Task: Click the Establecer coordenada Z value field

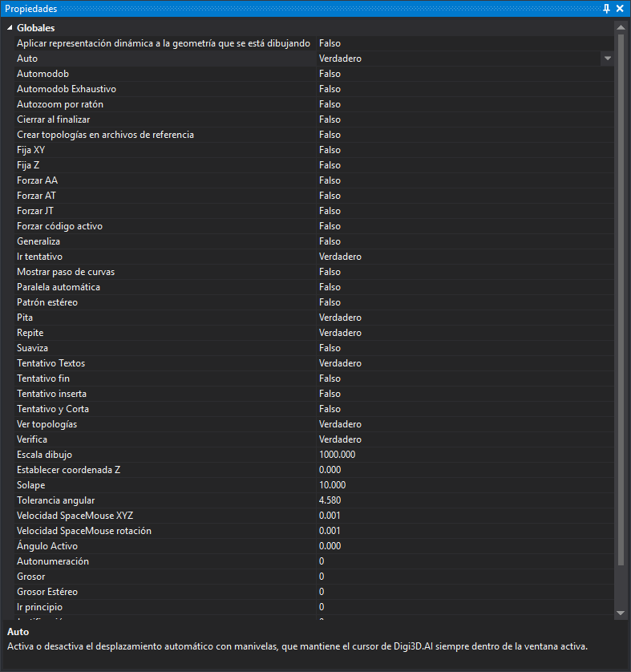Action: coord(465,470)
